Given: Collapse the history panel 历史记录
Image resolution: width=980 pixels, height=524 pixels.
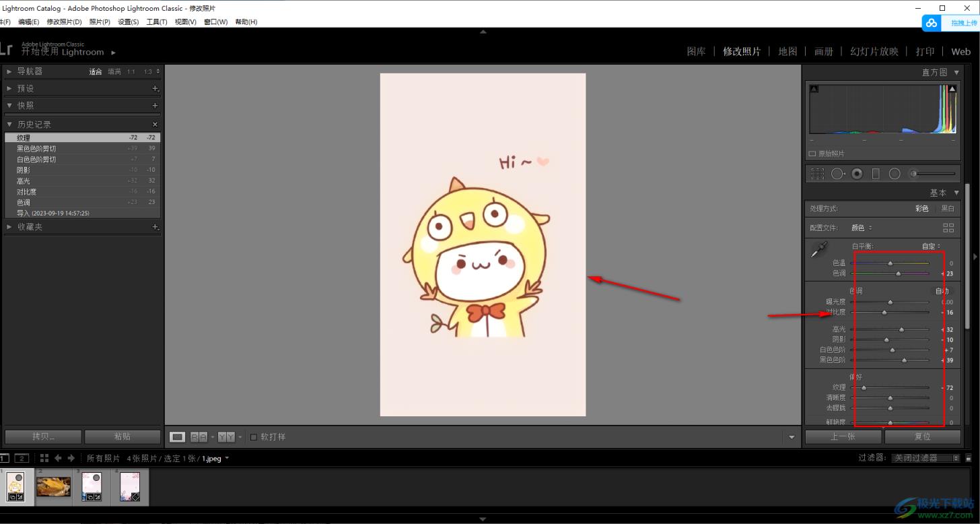Looking at the screenshot, I should (9, 125).
